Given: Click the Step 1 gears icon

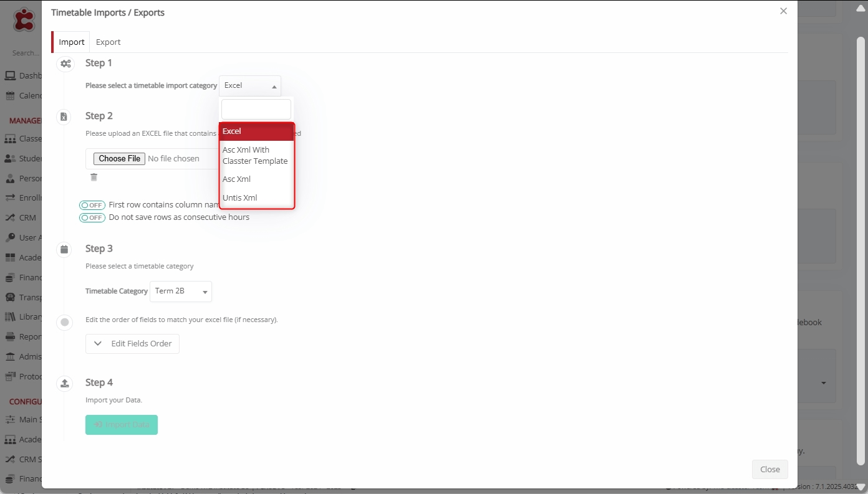Looking at the screenshot, I should [65, 64].
